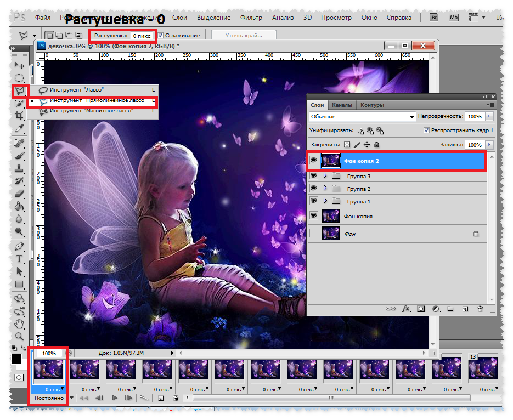The height and width of the screenshot is (420, 513).
Task: Click the Subtract from selection mode icon
Action: (x=69, y=35)
